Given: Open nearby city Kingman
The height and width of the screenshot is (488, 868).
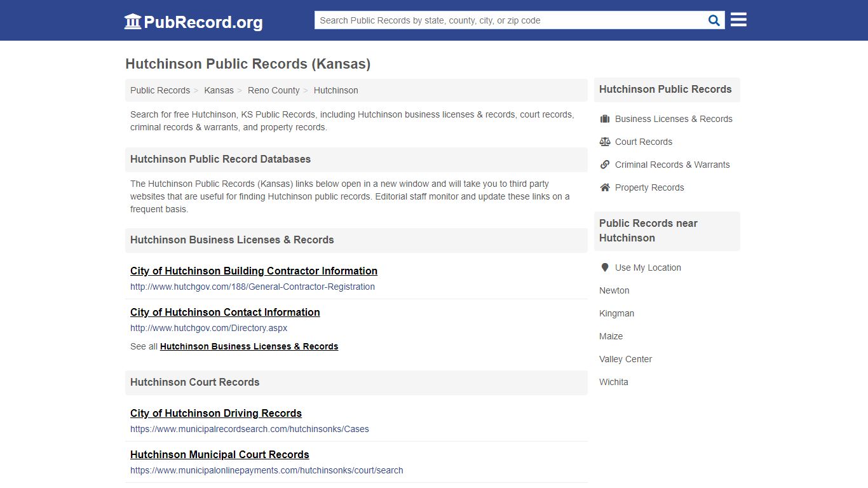Looking at the screenshot, I should click(617, 313).
